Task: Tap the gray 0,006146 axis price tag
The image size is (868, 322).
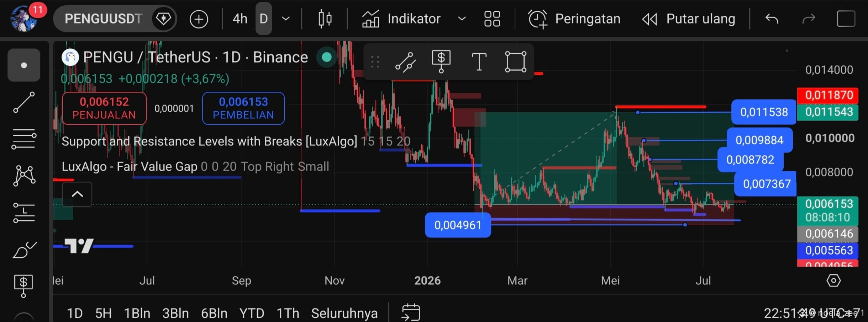Action: pyautogui.click(x=828, y=234)
